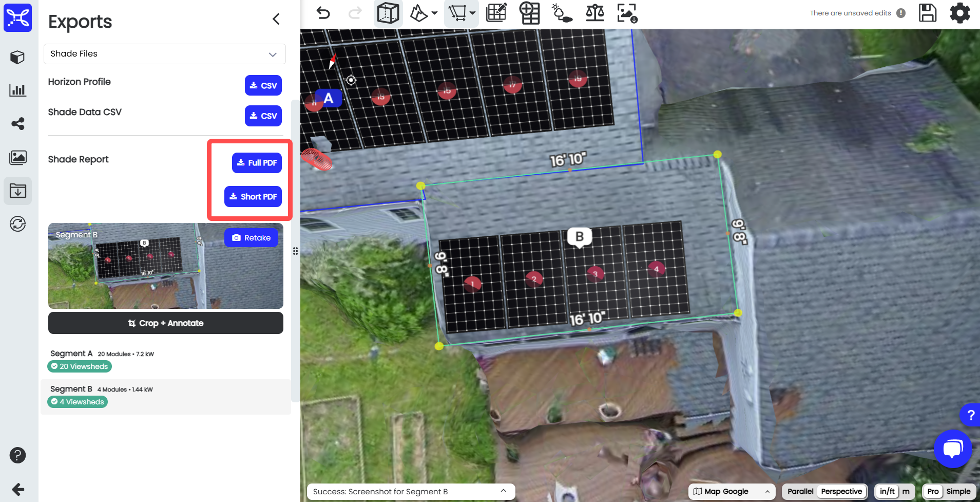Download the Full PDF shade report
Viewport: 980px width, 502px height.
pyautogui.click(x=257, y=162)
